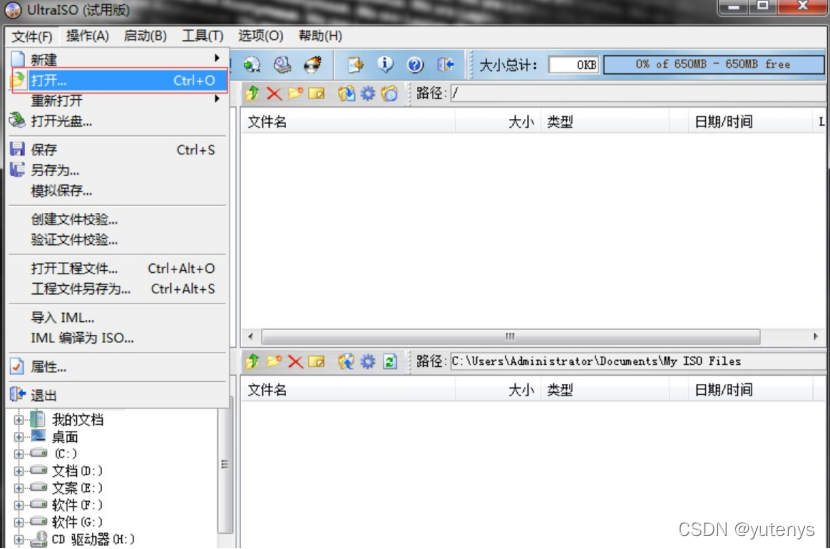Image resolution: width=830 pixels, height=549 pixels.
Task: Open the 启动(B) menu
Action: [145, 36]
